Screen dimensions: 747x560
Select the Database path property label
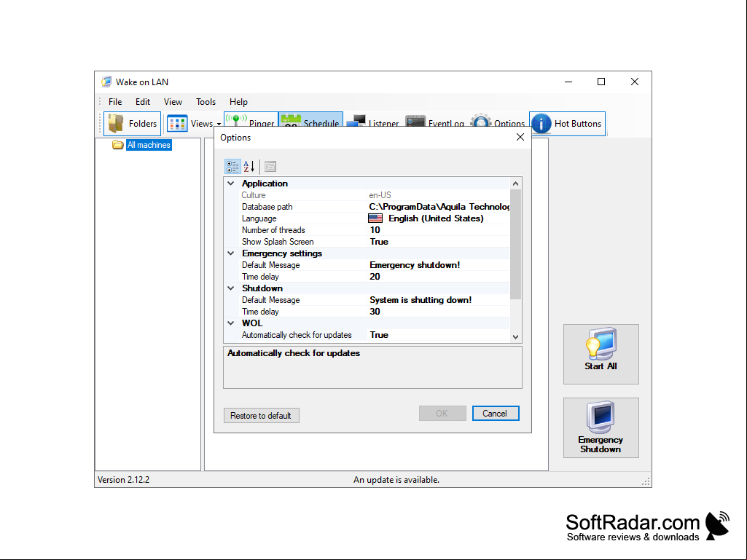(x=267, y=207)
